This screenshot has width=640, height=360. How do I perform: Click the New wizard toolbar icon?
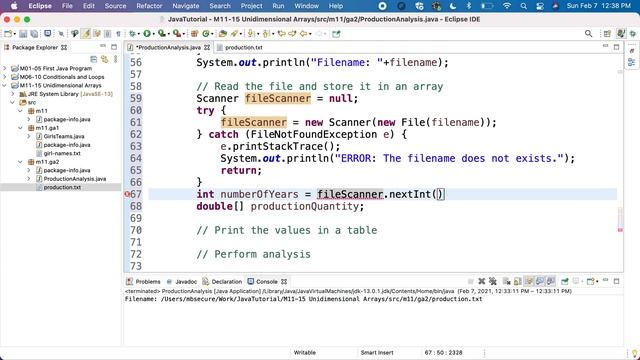click(x=8, y=34)
